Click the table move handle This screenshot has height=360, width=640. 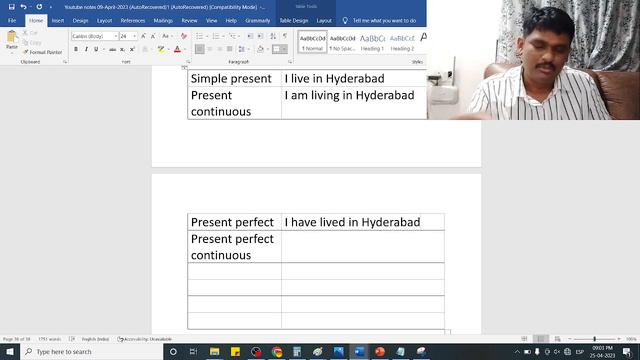click(x=184, y=68)
